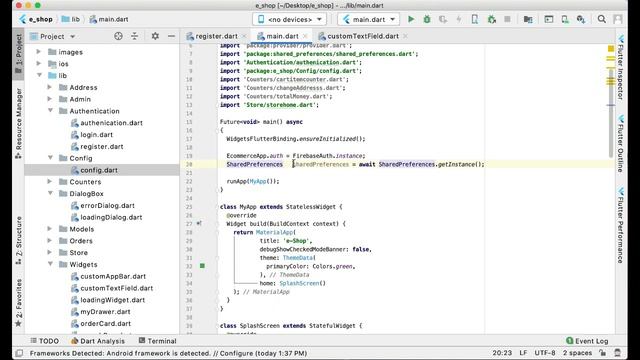Open Project panel settings gear
The height and width of the screenshot is (360, 640).
tap(155, 36)
